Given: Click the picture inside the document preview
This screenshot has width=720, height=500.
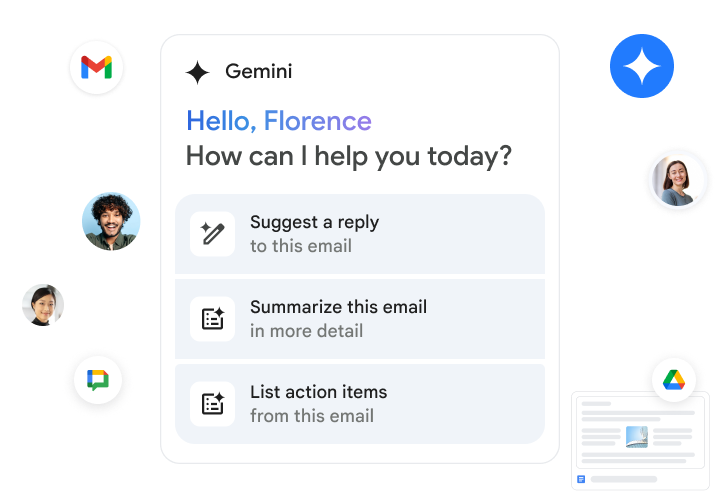Looking at the screenshot, I should [637, 436].
